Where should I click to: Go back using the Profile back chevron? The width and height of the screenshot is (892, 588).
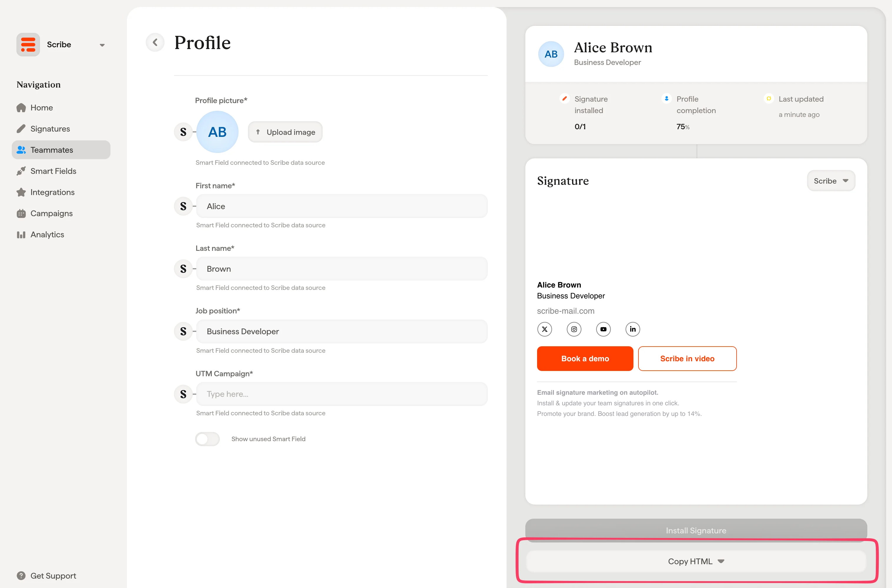coord(155,42)
